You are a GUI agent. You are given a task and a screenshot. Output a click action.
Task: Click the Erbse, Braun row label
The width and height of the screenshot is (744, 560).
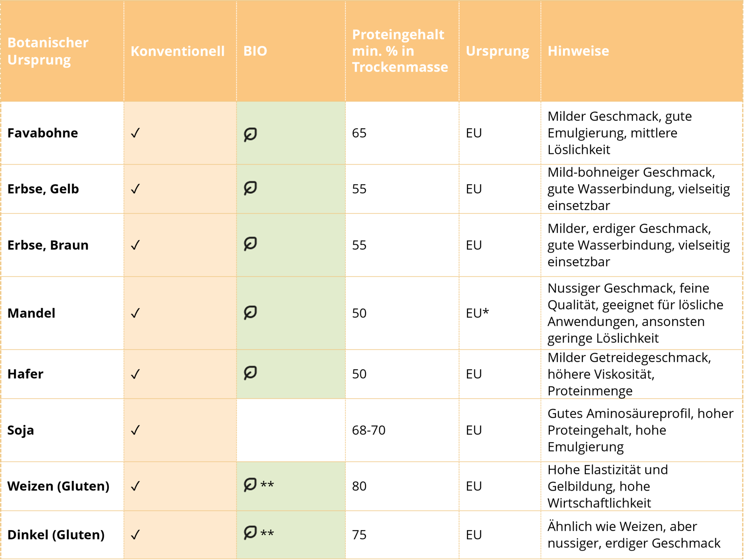click(48, 245)
